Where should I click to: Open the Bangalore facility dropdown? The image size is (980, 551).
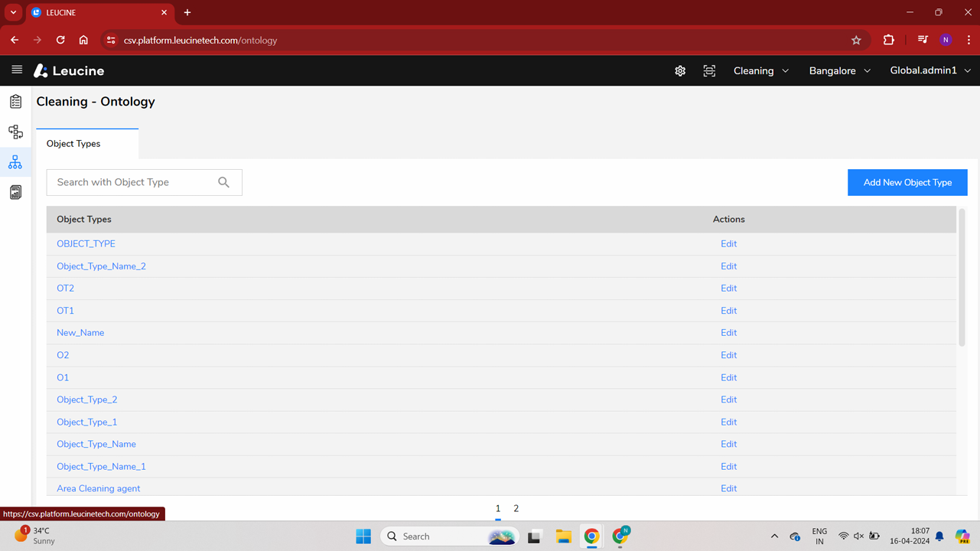pos(839,71)
